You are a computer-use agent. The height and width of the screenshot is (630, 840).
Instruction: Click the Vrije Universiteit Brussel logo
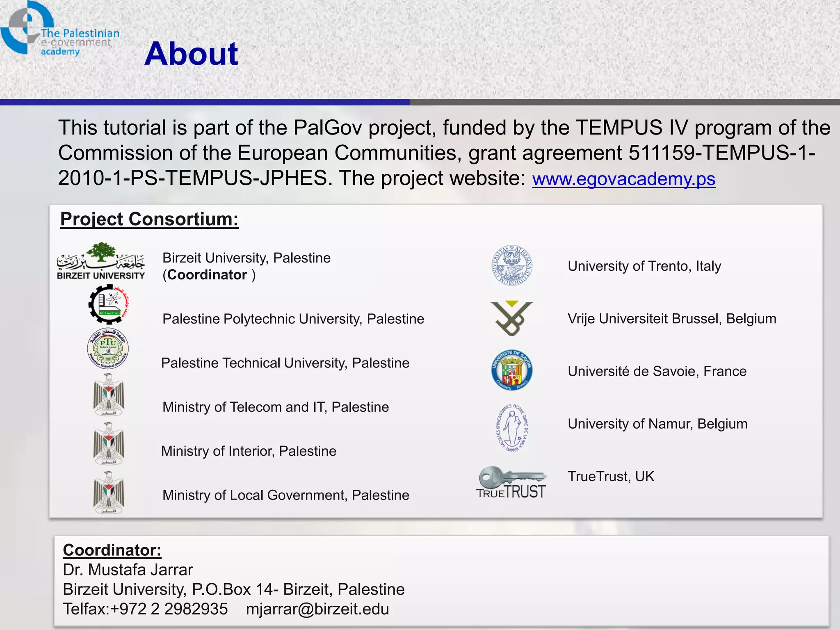tap(511, 318)
